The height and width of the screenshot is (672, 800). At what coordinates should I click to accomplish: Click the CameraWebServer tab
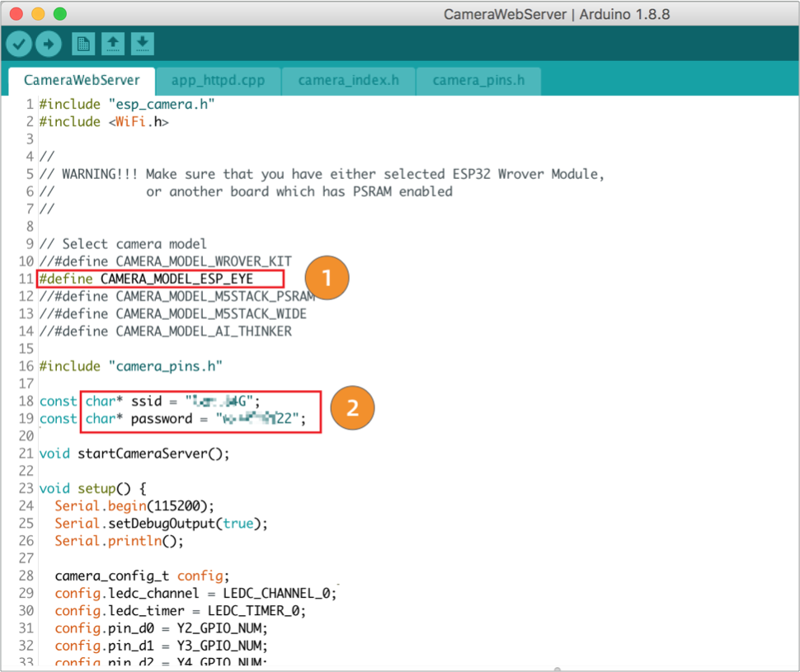click(80, 81)
